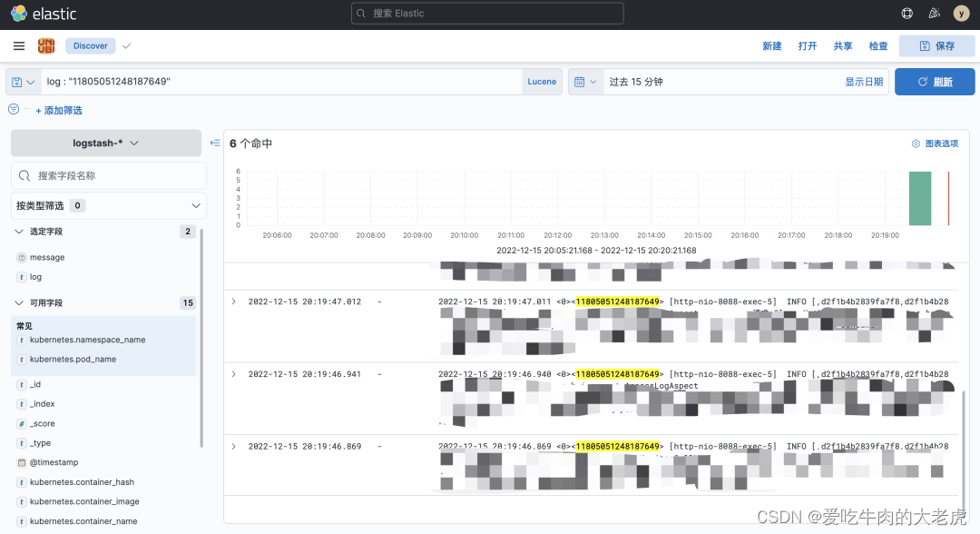Image resolution: width=980 pixels, height=534 pixels.
Task: Click the 过去 15 分钟 time range
Action: pyautogui.click(x=636, y=82)
